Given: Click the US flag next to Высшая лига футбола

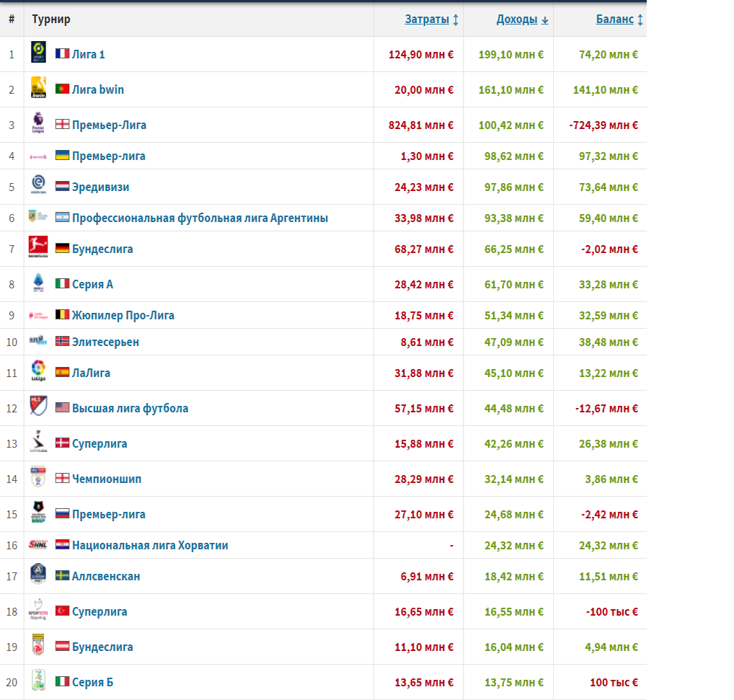Looking at the screenshot, I should [62, 407].
